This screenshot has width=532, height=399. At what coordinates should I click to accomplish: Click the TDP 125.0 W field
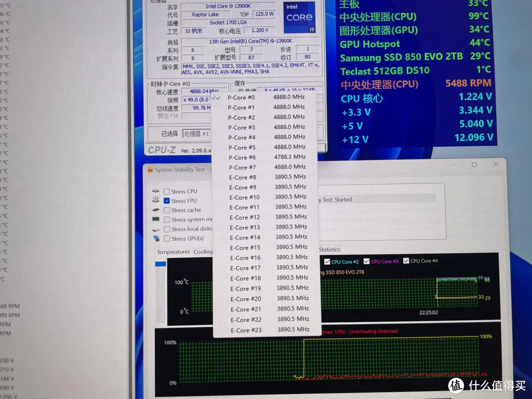(264, 14)
